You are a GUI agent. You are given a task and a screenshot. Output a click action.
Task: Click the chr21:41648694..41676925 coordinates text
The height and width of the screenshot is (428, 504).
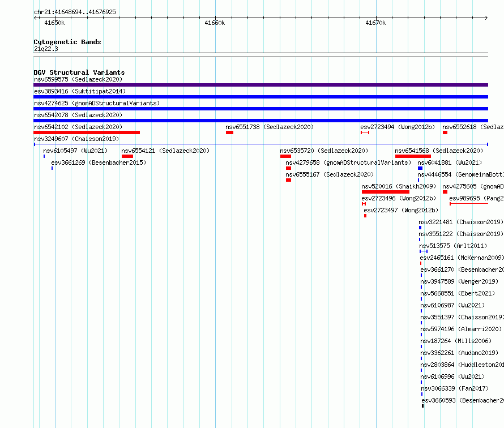click(x=75, y=12)
